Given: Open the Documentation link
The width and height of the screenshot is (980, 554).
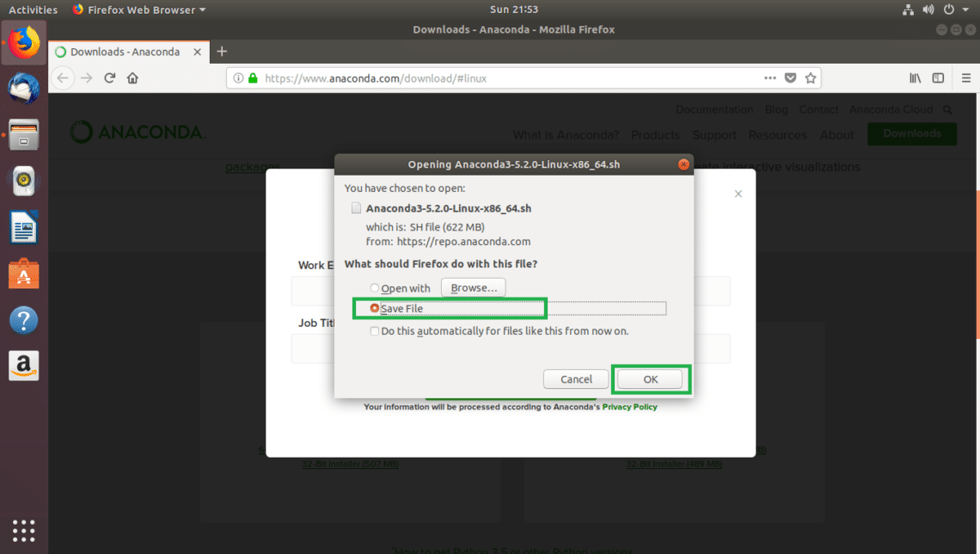Looking at the screenshot, I should [x=714, y=109].
